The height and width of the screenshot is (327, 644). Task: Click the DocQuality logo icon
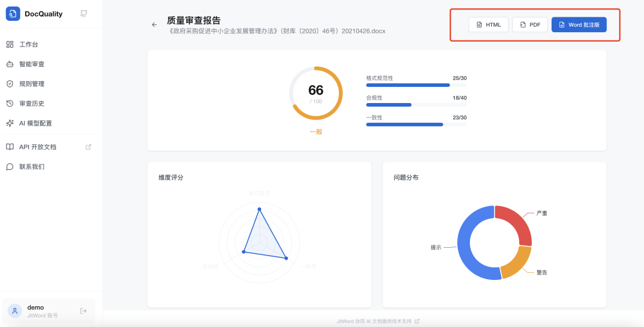(x=13, y=14)
